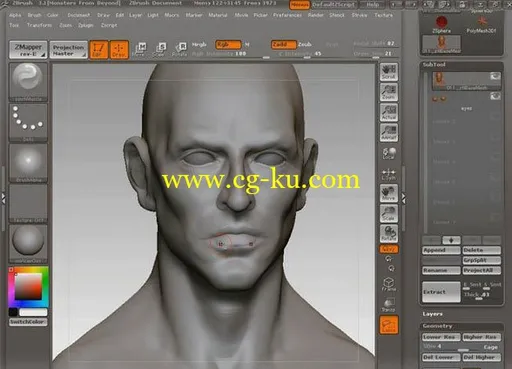Open the Alpha menu
This screenshot has width=512, height=369.
(x=15, y=15)
